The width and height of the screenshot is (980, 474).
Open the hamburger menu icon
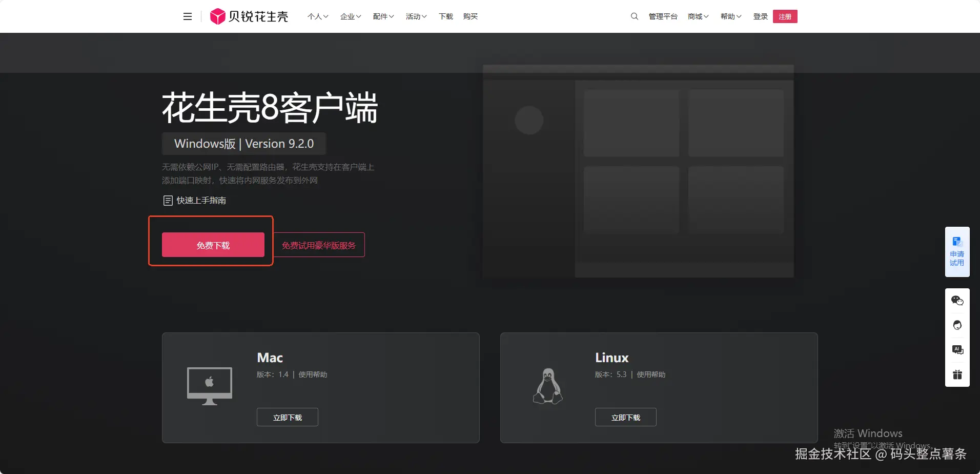click(x=188, y=16)
